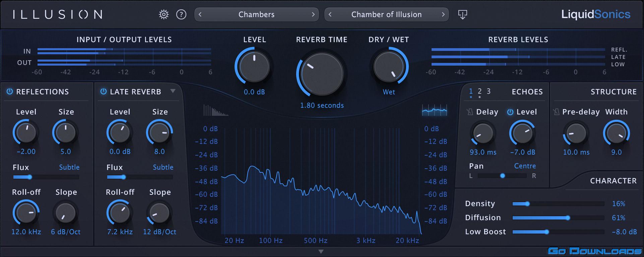The image size is (644, 257).
Task: Disable the Reflections power toggle
Action: (10, 91)
